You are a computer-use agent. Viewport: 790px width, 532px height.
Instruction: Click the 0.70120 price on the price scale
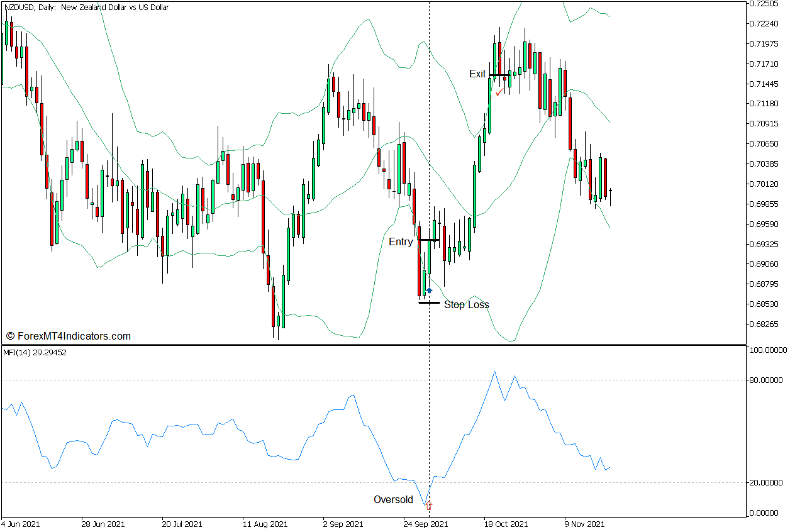point(765,184)
